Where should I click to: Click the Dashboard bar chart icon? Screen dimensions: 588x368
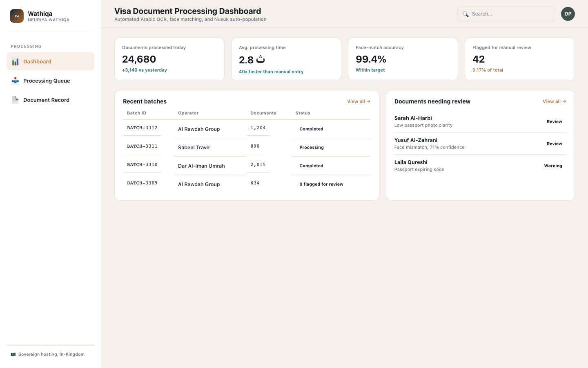coord(15,62)
